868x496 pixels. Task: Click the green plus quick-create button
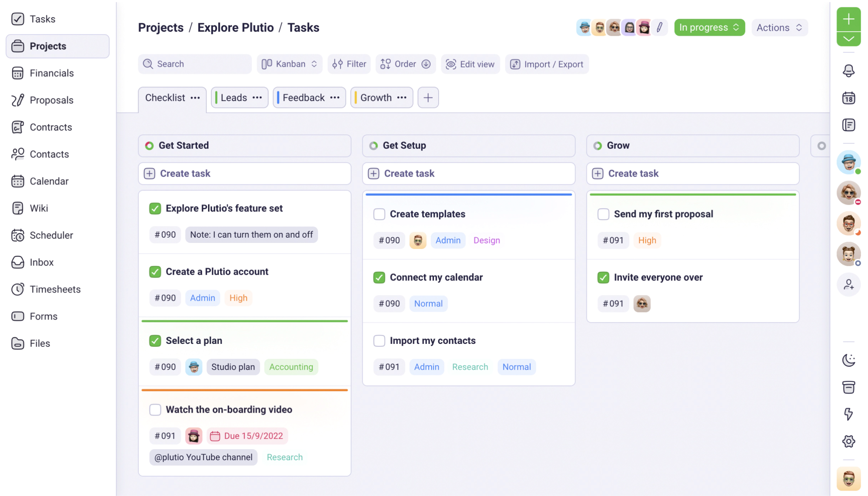[848, 19]
